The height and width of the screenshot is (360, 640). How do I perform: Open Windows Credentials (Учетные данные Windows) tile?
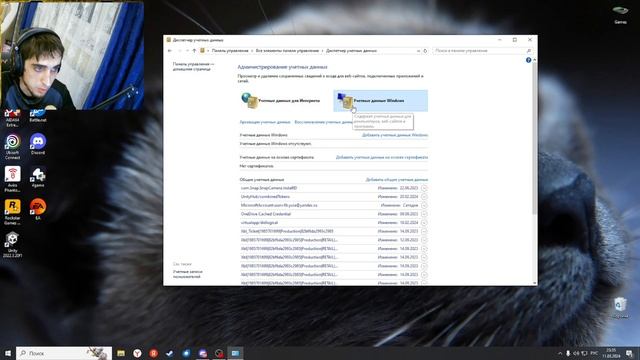click(x=380, y=100)
